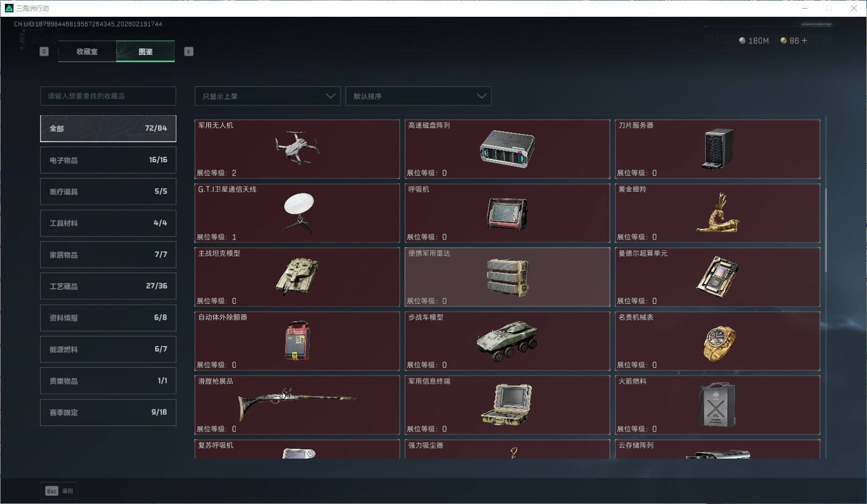Select the 贵重物品 valuables category
This screenshot has height=504, width=867.
tap(108, 381)
